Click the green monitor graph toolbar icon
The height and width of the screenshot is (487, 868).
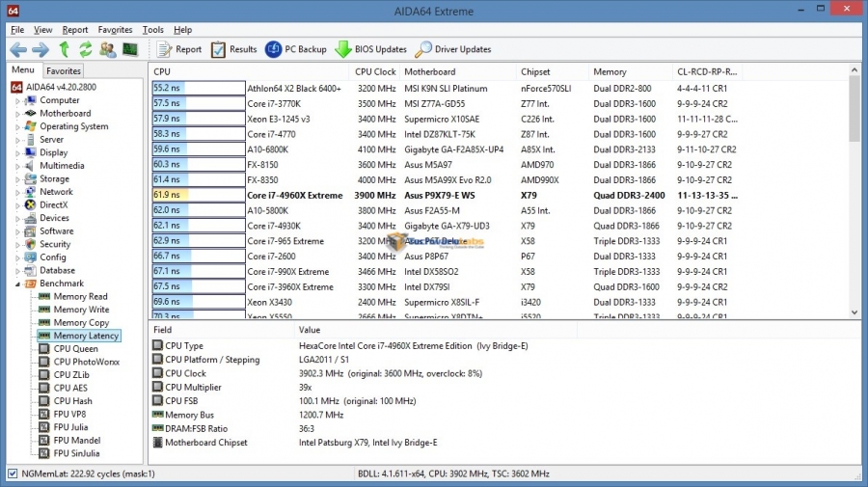[130, 49]
